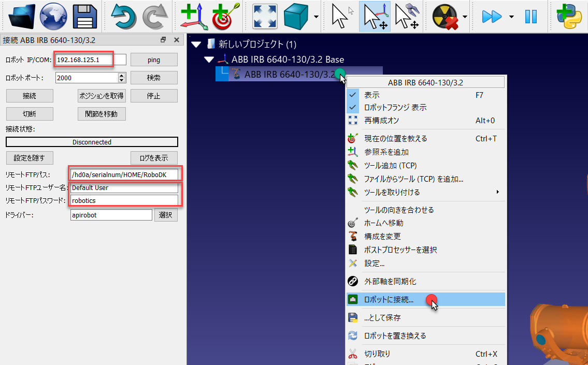Add a reference frame from toolbar
This screenshot has height=365, width=588.
point(194,16)
